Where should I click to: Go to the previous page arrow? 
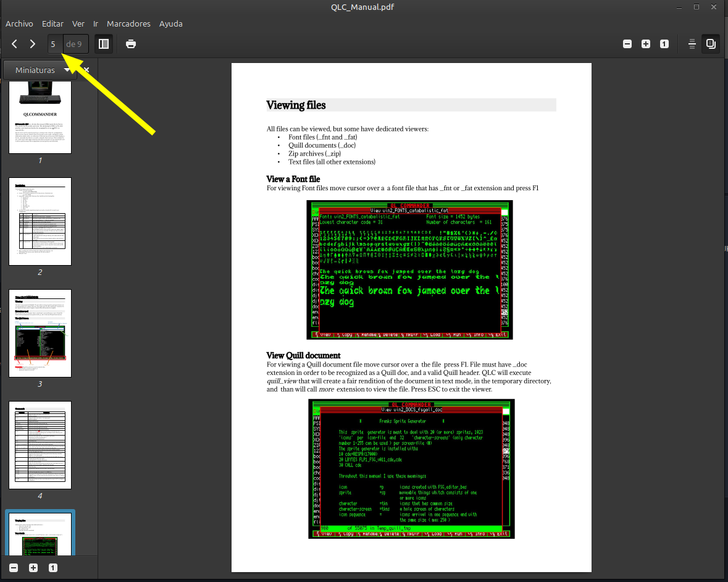pos(14,44)
